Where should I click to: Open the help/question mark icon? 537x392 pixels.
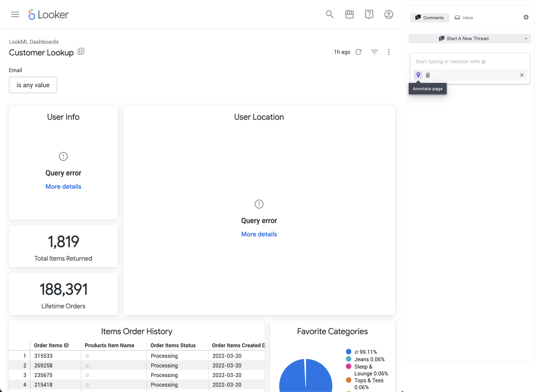369,15
